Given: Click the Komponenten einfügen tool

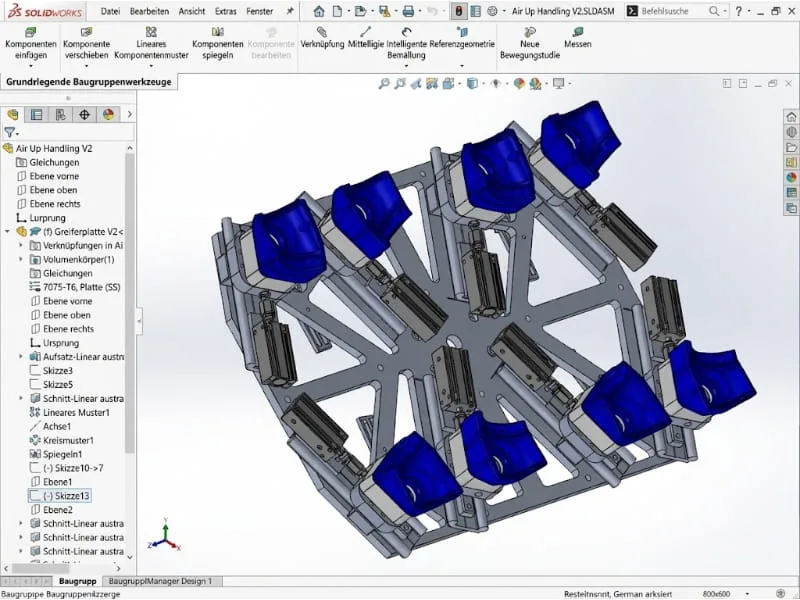Looking at the screenshot, I should click(31, 43).
